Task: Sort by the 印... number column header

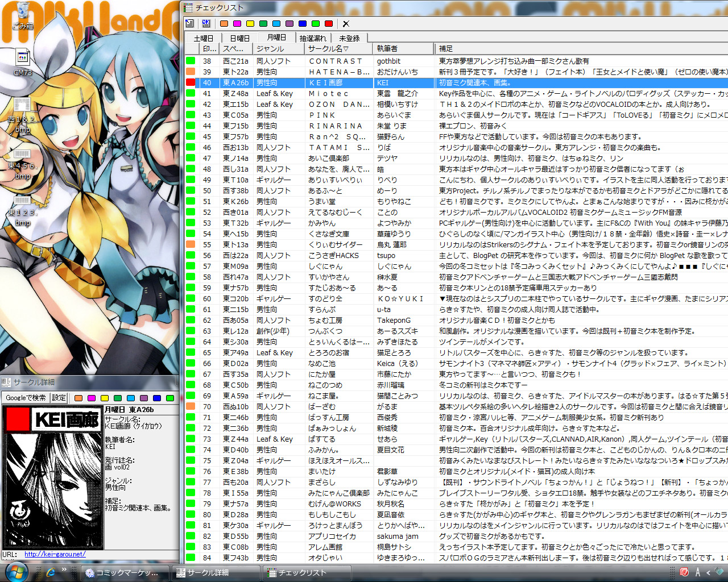Action: click(209, 49)
